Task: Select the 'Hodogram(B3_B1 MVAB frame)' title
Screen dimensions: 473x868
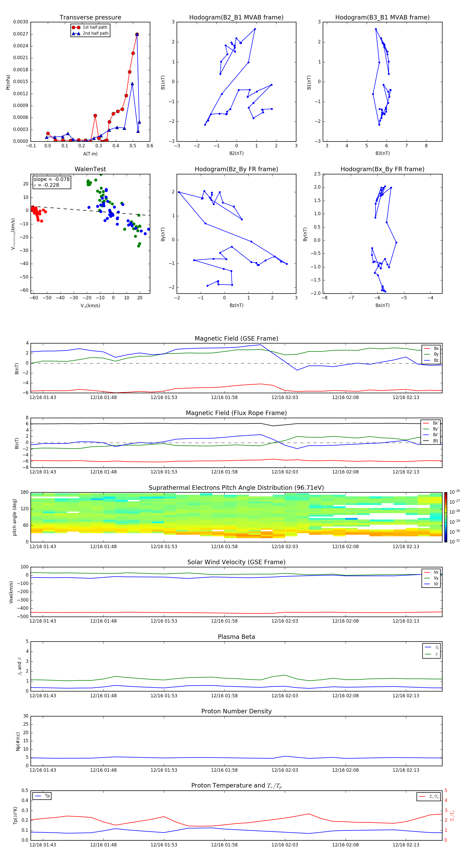Action: coord(382,18)
